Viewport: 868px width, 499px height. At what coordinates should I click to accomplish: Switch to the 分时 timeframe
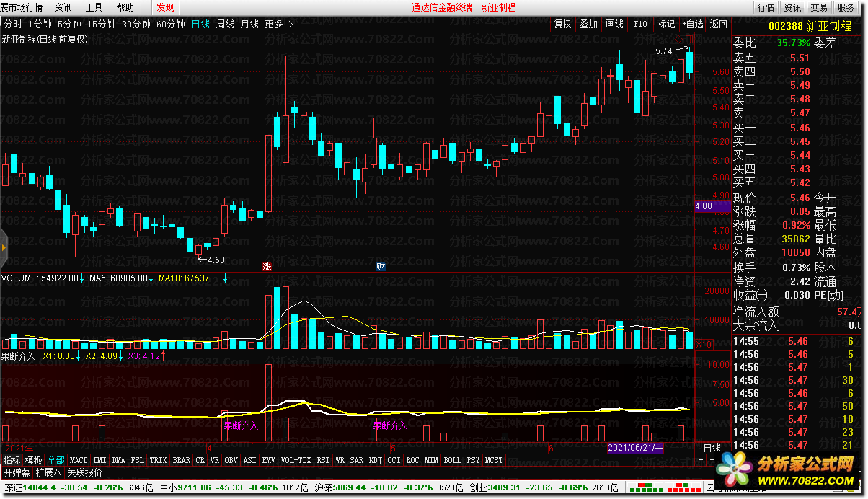coord(13,24)
